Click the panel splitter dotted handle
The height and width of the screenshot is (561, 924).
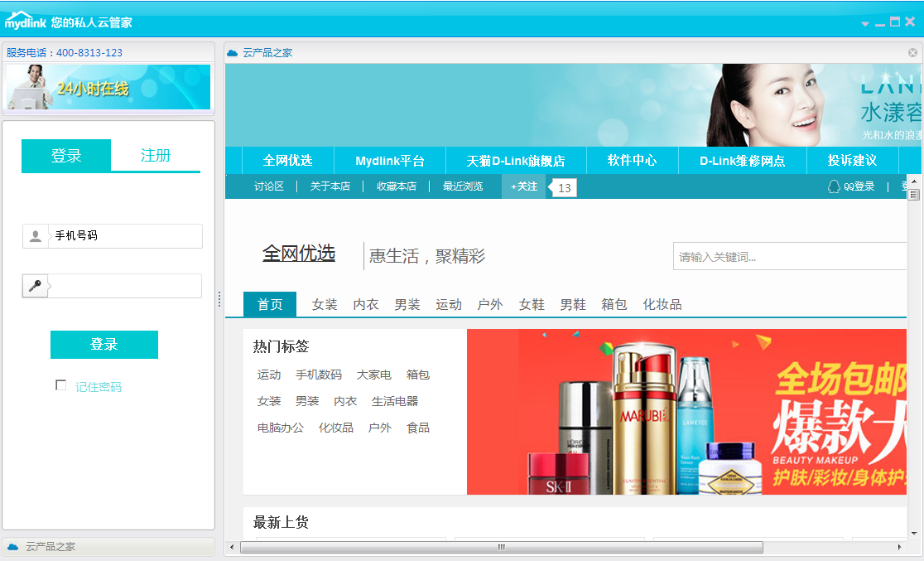219,298
